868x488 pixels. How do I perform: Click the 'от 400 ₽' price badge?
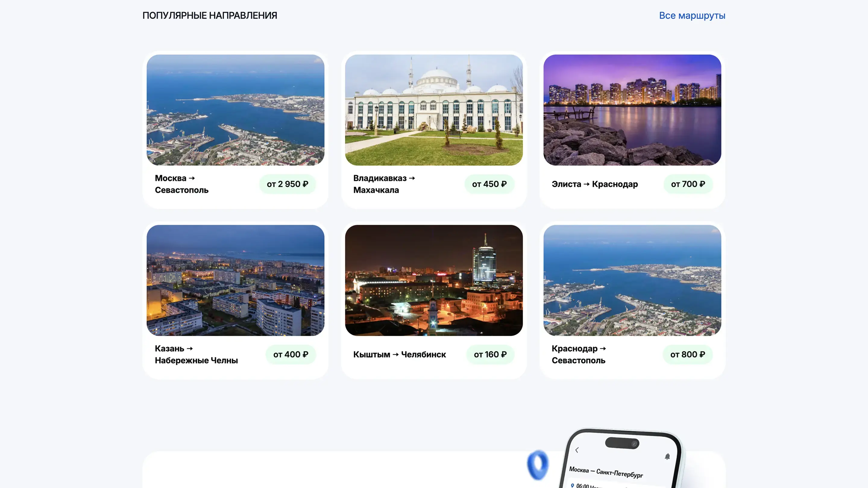(291, 354)
